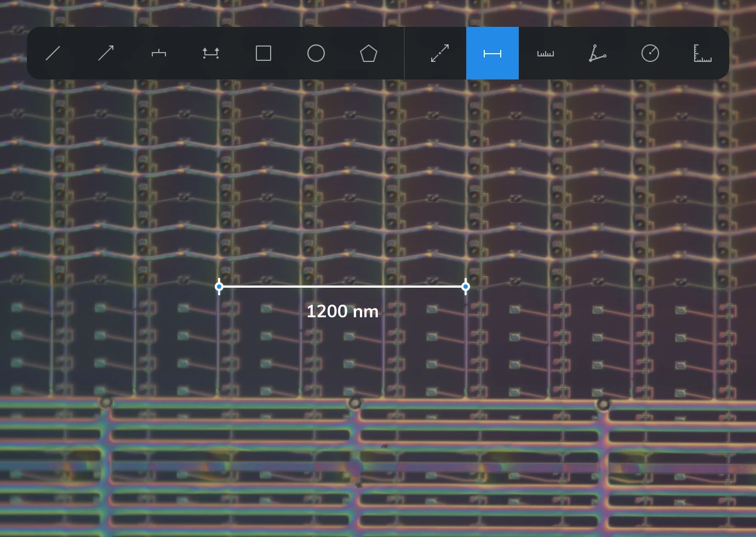Viewport: 756px width, 537px height.
Task: Click the rightmost circular via on the bus line
Action: point(603,404)
